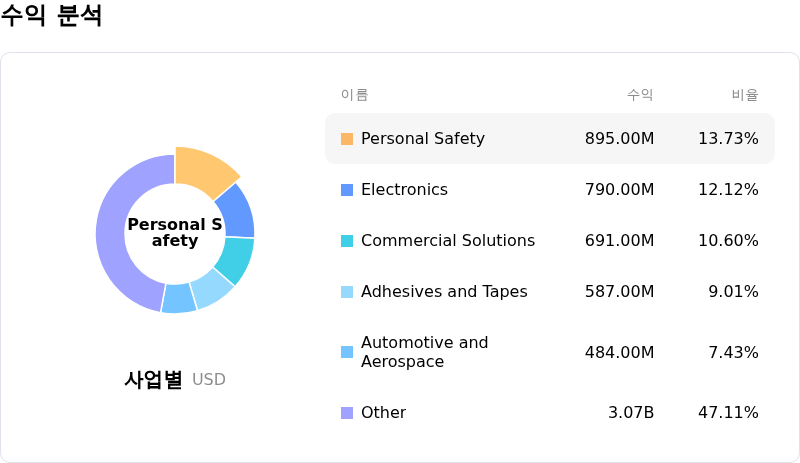
Task: Sort by the 비율 column header
Action: (745, 95)
